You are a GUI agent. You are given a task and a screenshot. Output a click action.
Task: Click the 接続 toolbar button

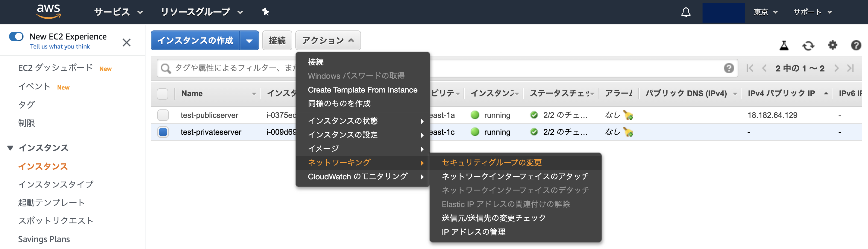(277, 41)
